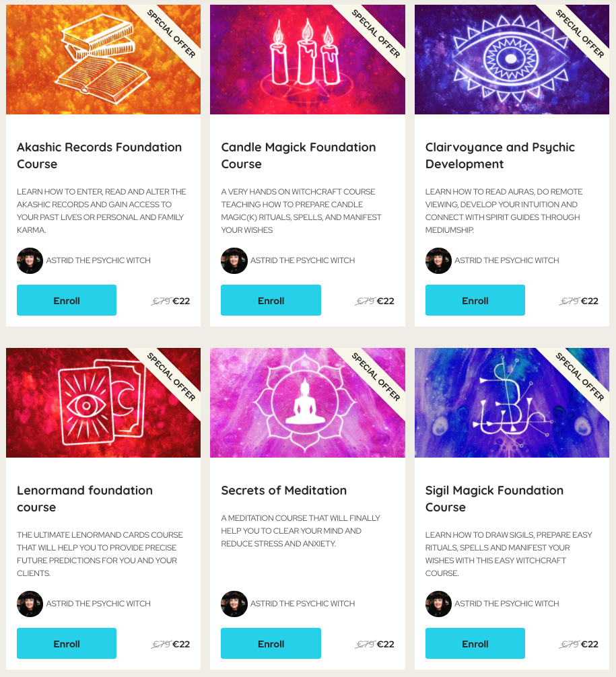Click the all-seeing eye icon on Clairvoyance banner

pos(511,58)
